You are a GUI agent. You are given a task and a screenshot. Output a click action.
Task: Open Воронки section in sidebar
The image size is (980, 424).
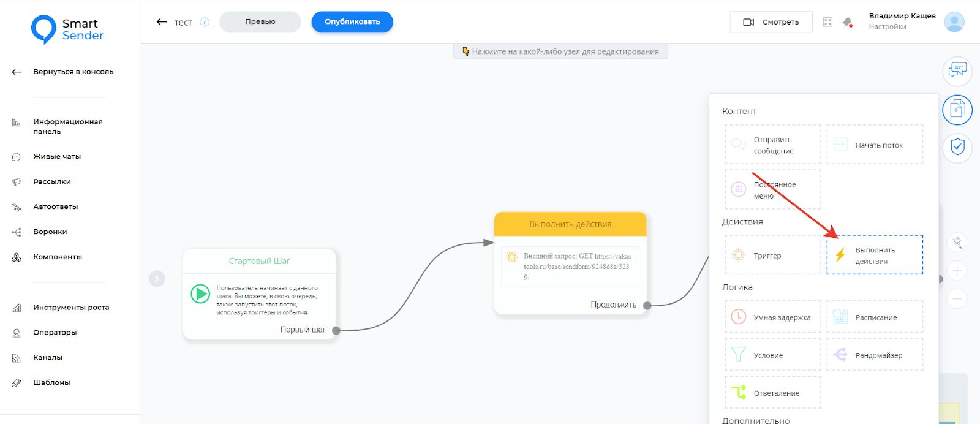click(50, 232)
